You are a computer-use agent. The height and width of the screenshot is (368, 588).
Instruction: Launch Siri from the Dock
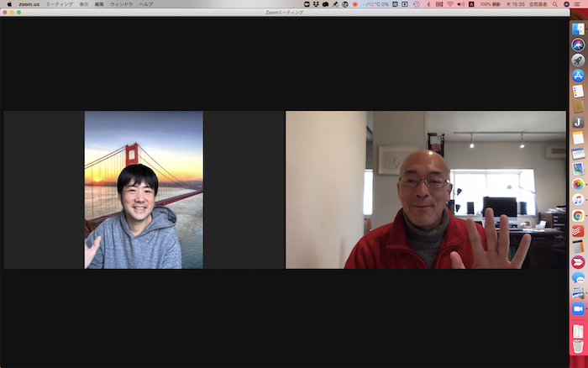click(578, 45)
